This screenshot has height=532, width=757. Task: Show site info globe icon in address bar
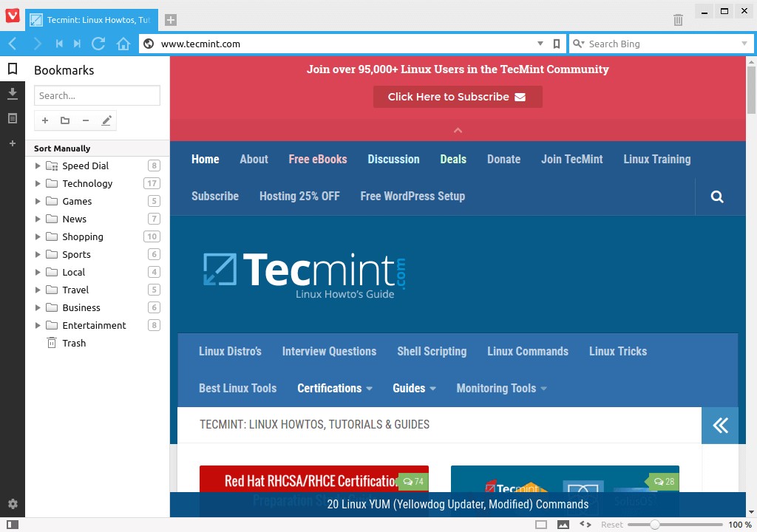coord(149,44)
